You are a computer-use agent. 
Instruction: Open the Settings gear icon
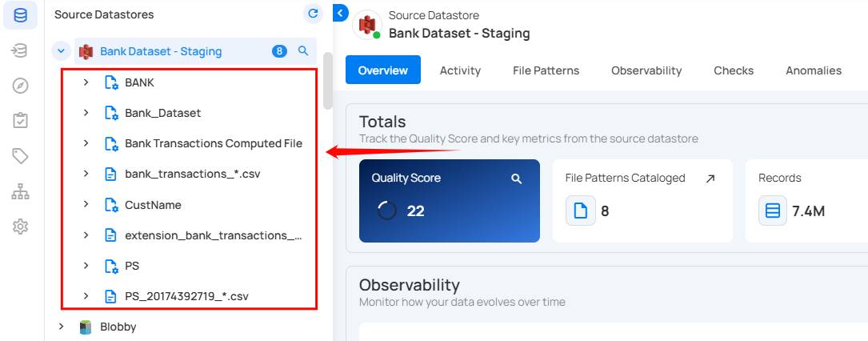20,227
